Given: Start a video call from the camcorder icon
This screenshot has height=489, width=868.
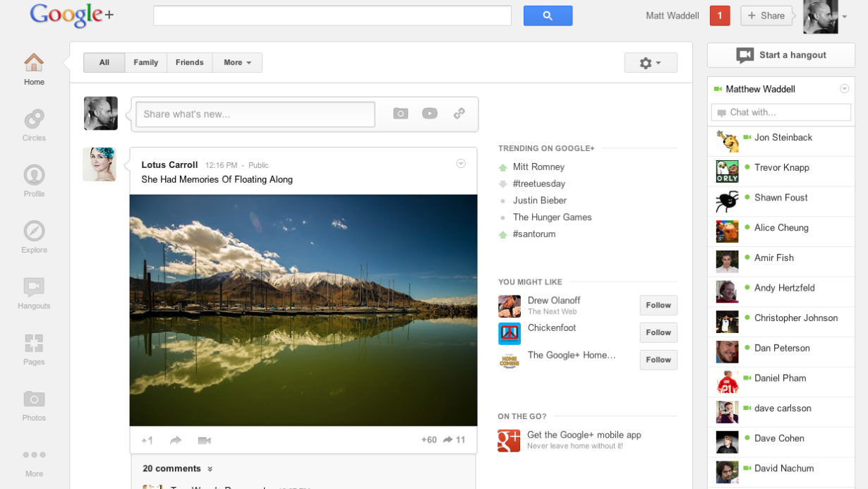Looking at the screenshot, I should pyautogui.click(x=204, y=440).
